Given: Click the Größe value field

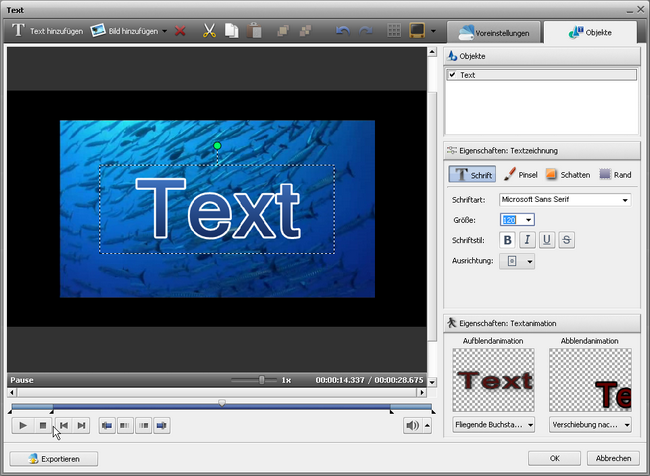Looking at the screenshot, I should pos(511,220).
